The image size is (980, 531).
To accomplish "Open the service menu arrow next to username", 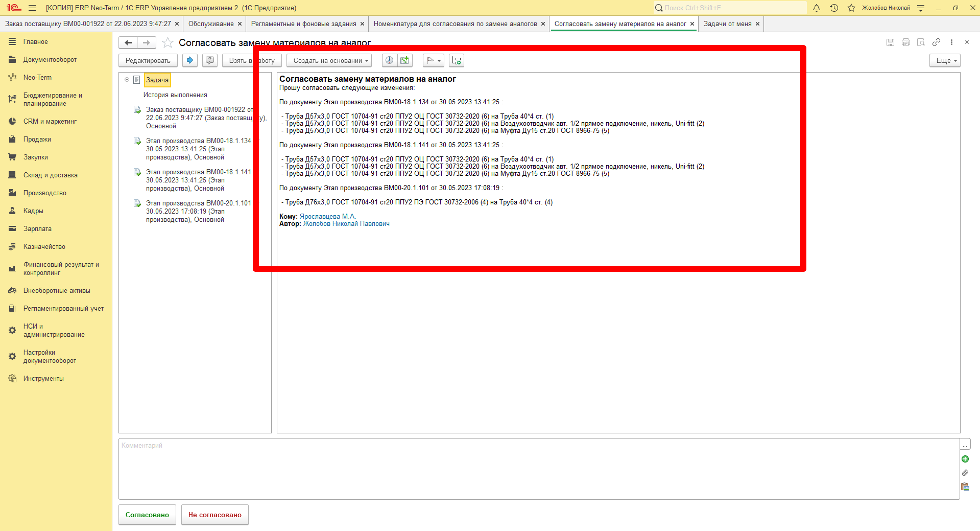I will (921, 8).
